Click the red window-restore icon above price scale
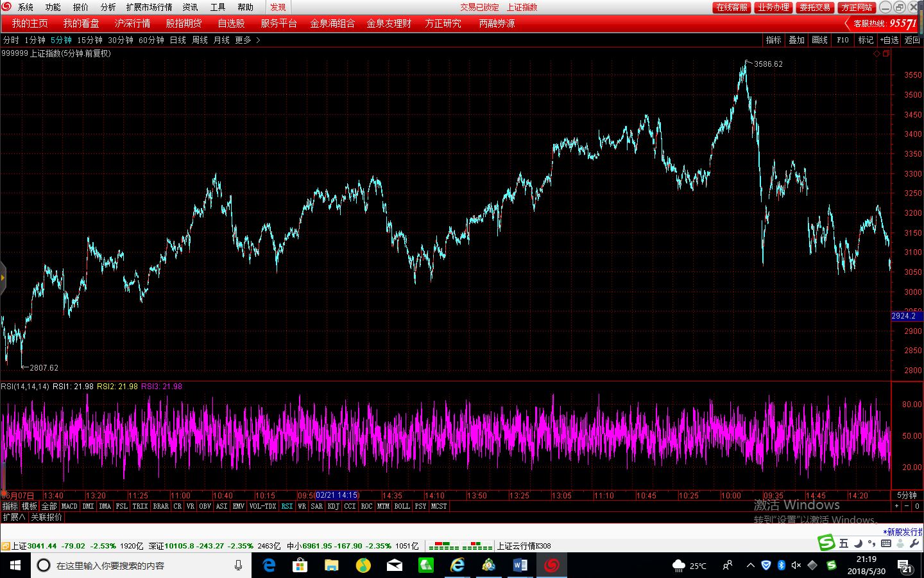The height and width of the screenshot is (578, 924). point(886,54)
